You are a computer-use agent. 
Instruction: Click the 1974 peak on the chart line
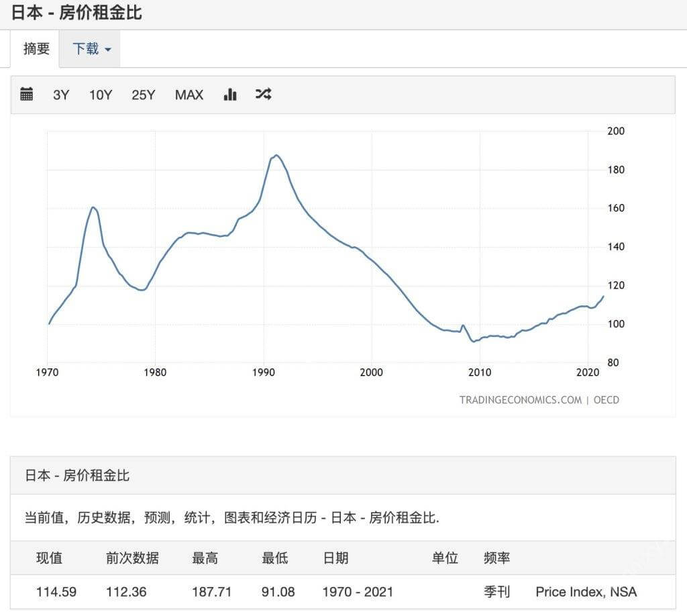[93, 207]
